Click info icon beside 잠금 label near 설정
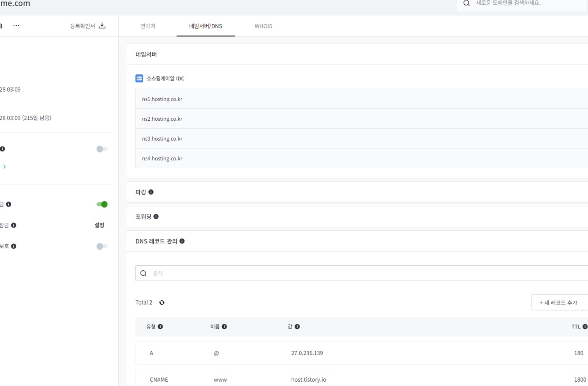Image resolution: width=588 pixels, height=386 pixels. pyautogui.click(x=14, y=225)
